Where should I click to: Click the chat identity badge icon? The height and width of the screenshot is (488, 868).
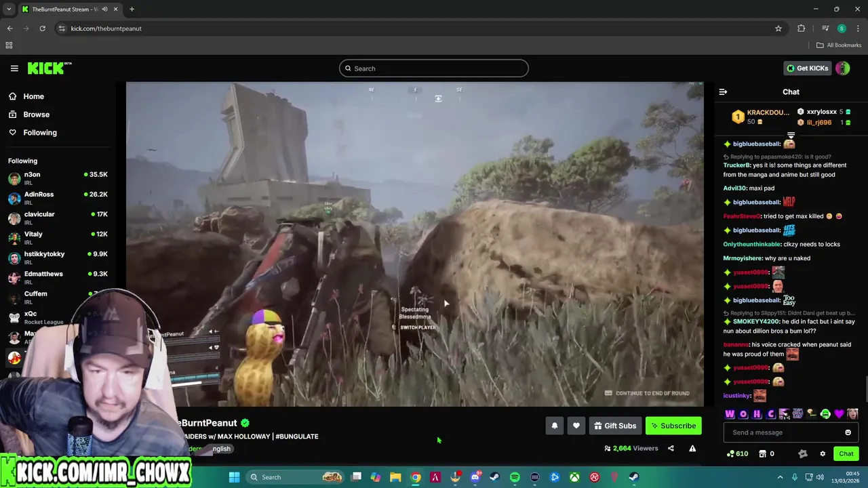click(803, 453)
